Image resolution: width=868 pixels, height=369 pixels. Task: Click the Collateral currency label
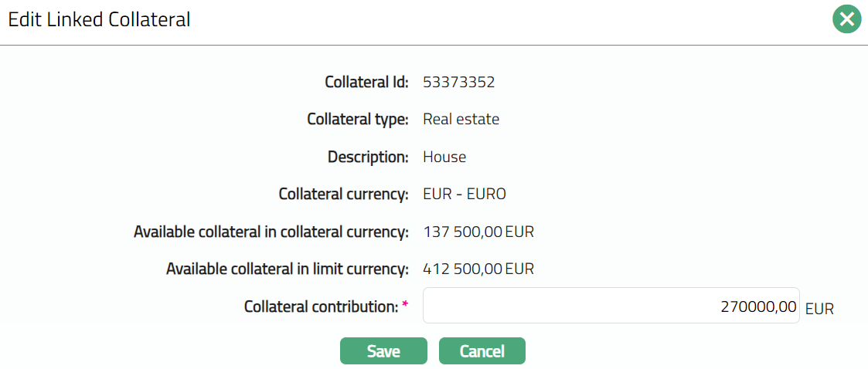point(343,195)
